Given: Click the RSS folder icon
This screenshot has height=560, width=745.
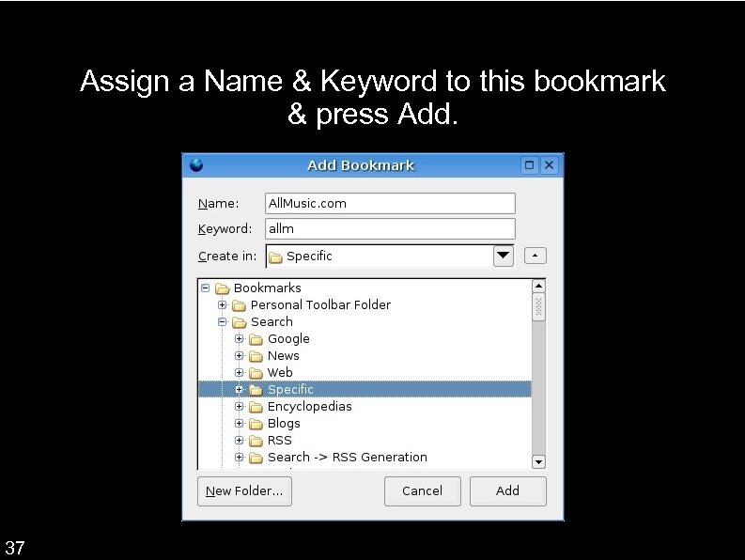Looking at the screenshot, I should click(256, 441).
